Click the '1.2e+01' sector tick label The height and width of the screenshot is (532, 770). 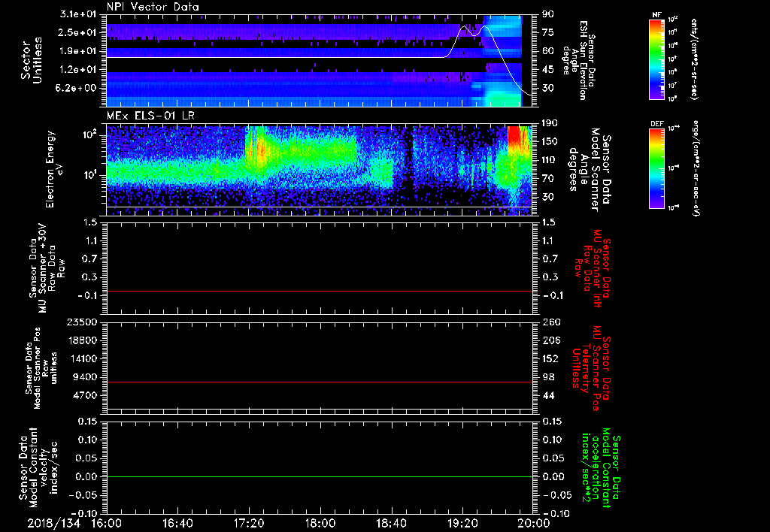point(78,70)
